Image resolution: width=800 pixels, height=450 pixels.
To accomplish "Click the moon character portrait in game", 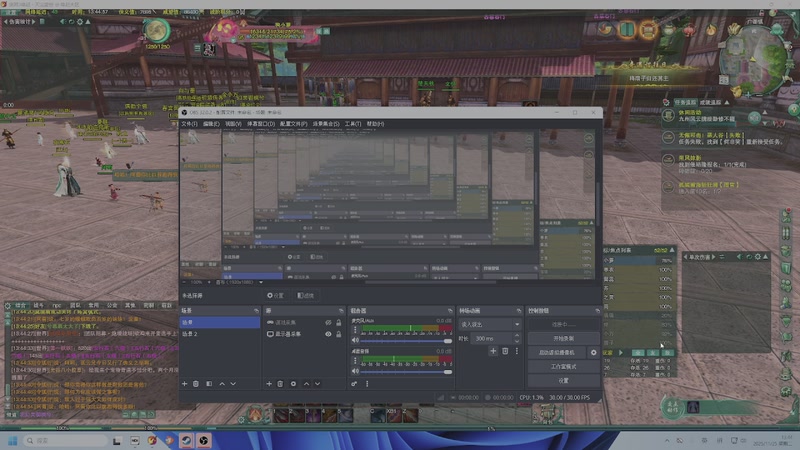I will point(156,31).
